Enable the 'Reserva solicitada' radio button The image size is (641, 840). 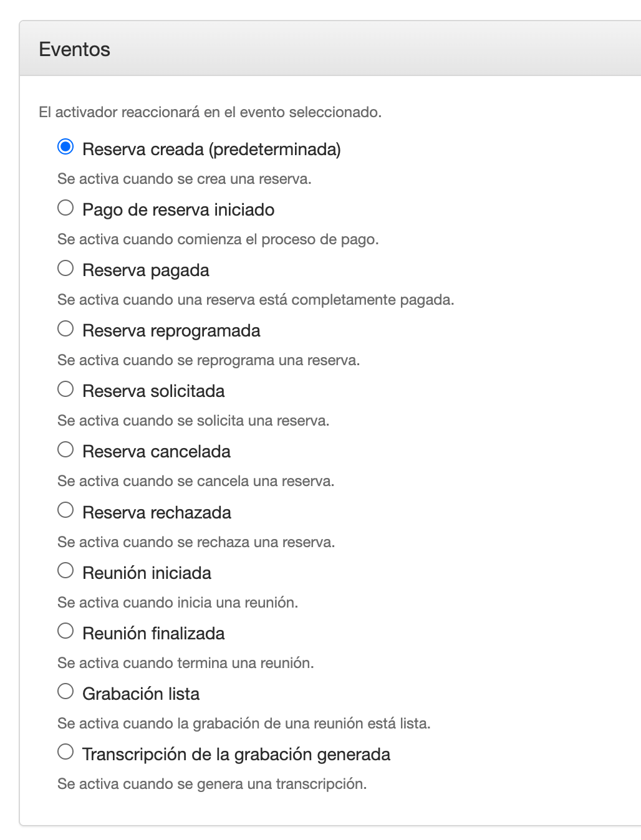coord(65,389)
